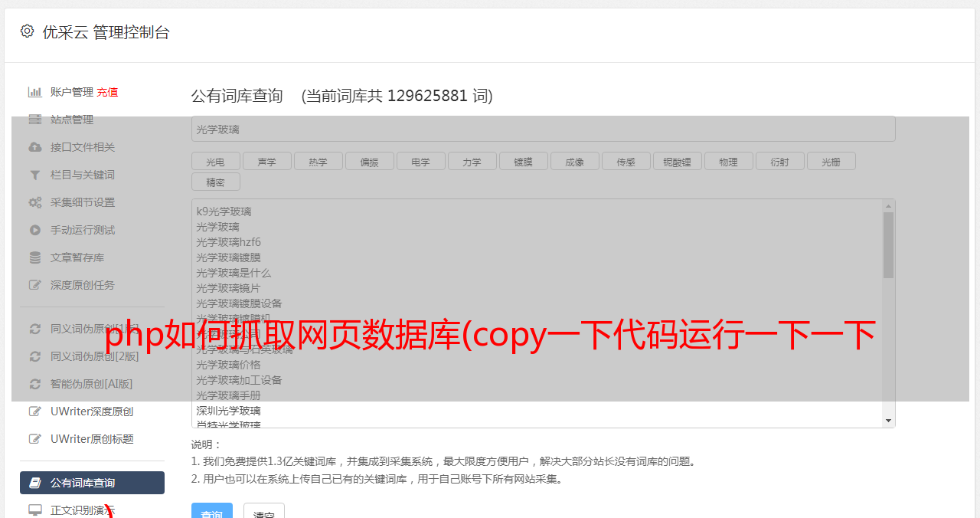Click the 精密 tag button
The height and width of the screenshot is (518, 980).
tap(215, 182)
